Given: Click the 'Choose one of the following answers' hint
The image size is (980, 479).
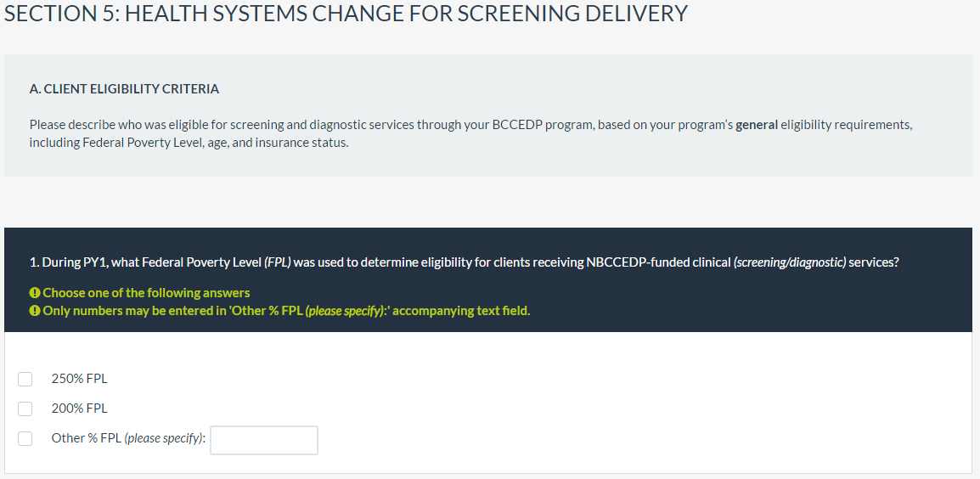Looking at the screenshot, I should click(146, 293).
